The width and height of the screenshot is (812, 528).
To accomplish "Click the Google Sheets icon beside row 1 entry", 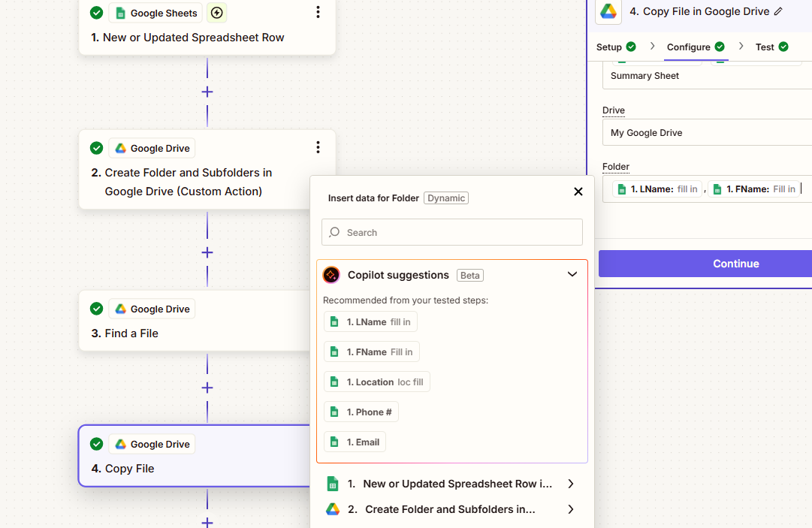I will (333, 484).
